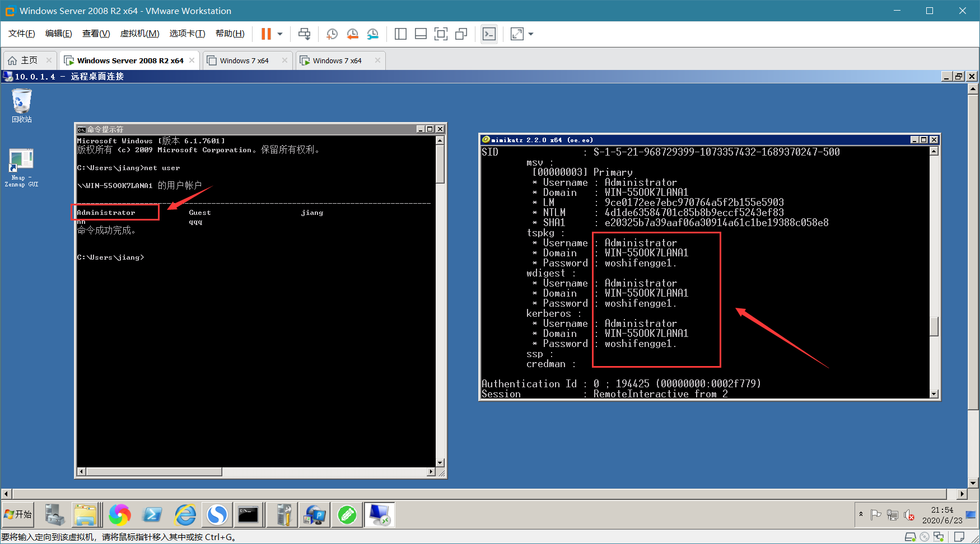Click the revert to snapshot icon
The height and width of the screenshot is (544, 980).
[x=352, y=34]
